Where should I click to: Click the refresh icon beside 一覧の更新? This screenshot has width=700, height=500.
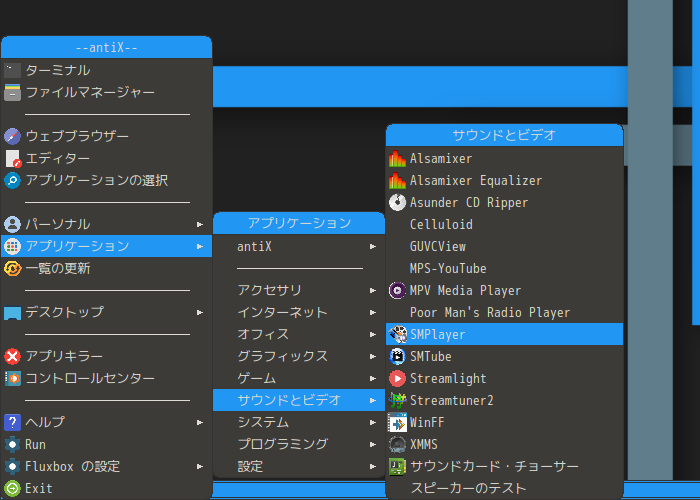12,268
